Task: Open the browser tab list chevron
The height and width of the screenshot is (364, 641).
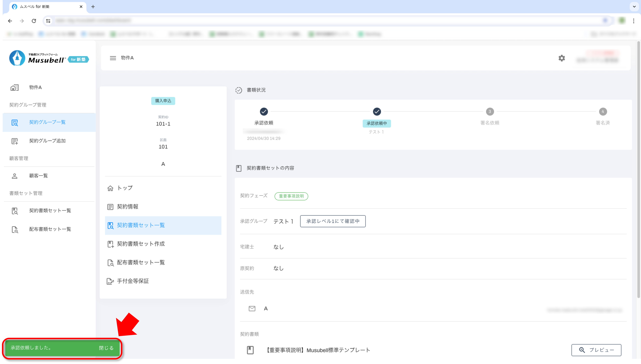Action: 634,7
